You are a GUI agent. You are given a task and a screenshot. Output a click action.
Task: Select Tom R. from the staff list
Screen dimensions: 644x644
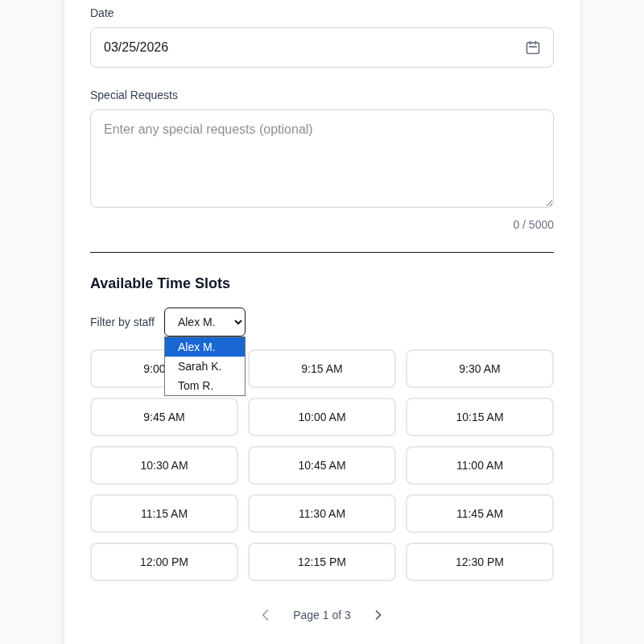point(196,386)
